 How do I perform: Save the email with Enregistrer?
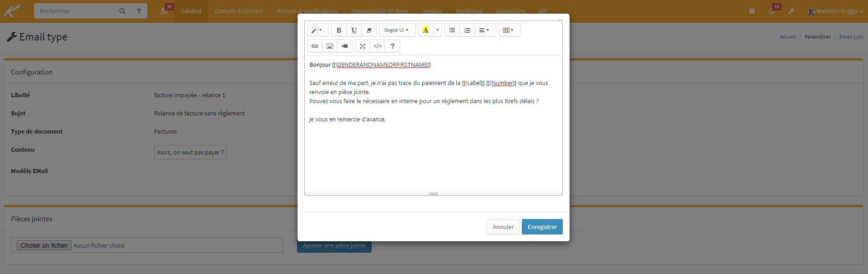tap(542, 227)
